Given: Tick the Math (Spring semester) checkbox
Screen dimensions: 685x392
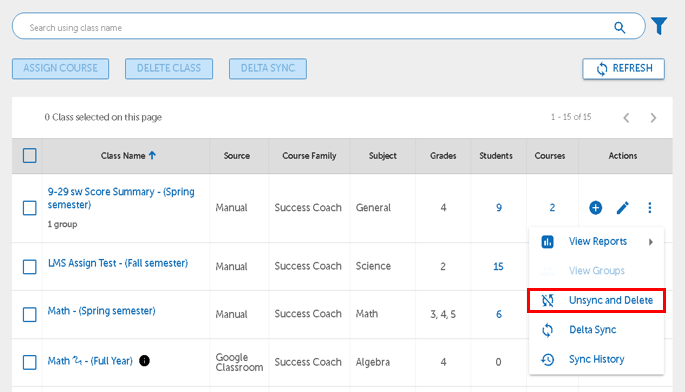Looking at the screenshot, I should click(x=29, y=314).
